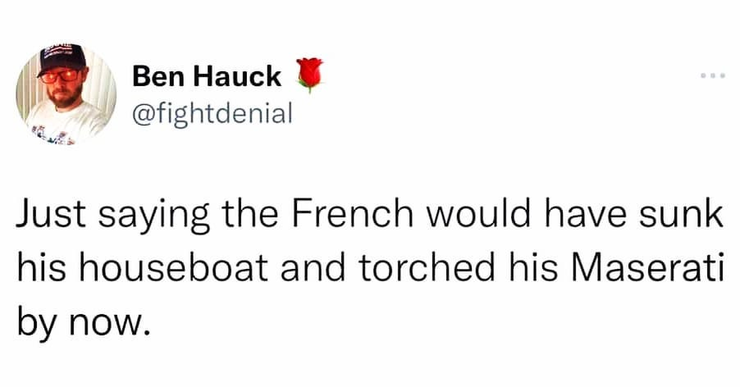
Task: Click the red rose emoji beside the name
Action: click(x=310, y=75)
